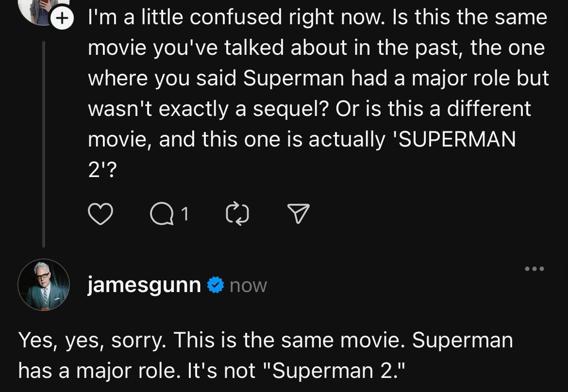The width and height of the screenshot is (568, 392).
Task: Open the three-dot more options menu
Action: click(x=534, y=268)
